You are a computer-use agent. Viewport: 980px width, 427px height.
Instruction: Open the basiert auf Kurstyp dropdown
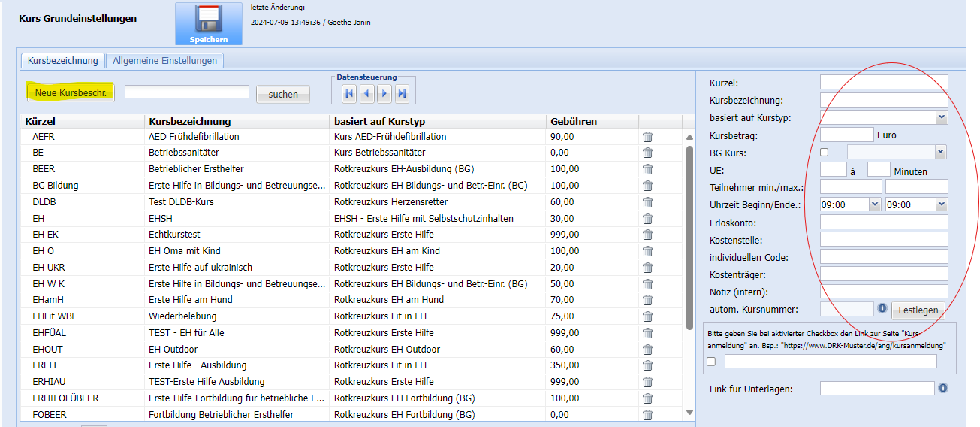941,117
